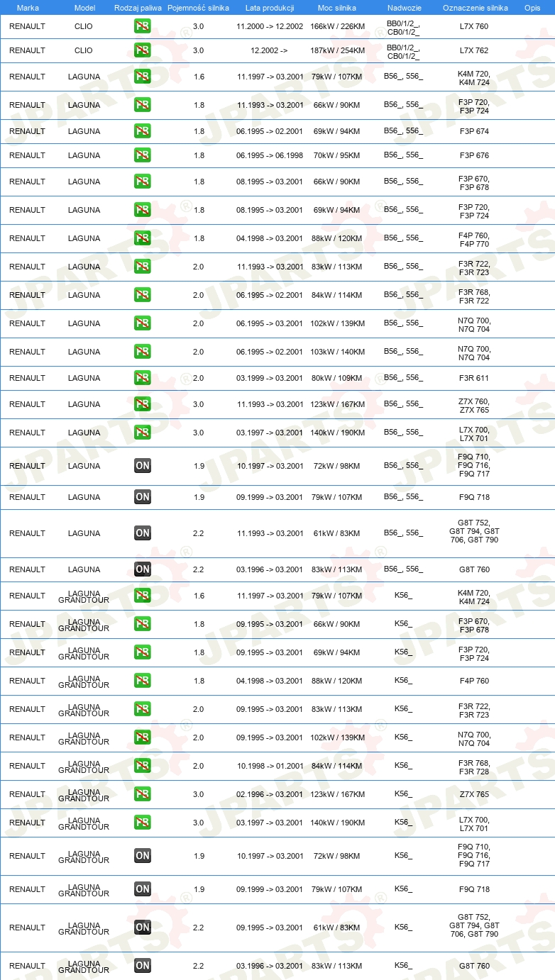Click the 'Rodzaj paliwa' column header
The height and width of the screenshot is (980, 555).
pos(138,7)
